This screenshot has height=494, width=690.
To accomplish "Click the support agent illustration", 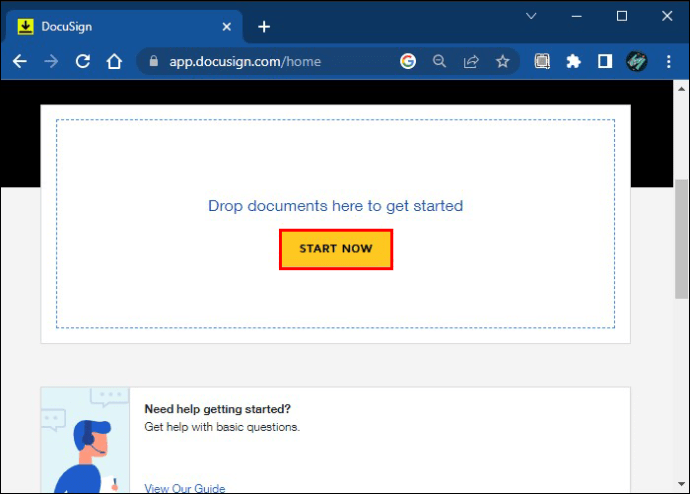I will tap(85, 440).
